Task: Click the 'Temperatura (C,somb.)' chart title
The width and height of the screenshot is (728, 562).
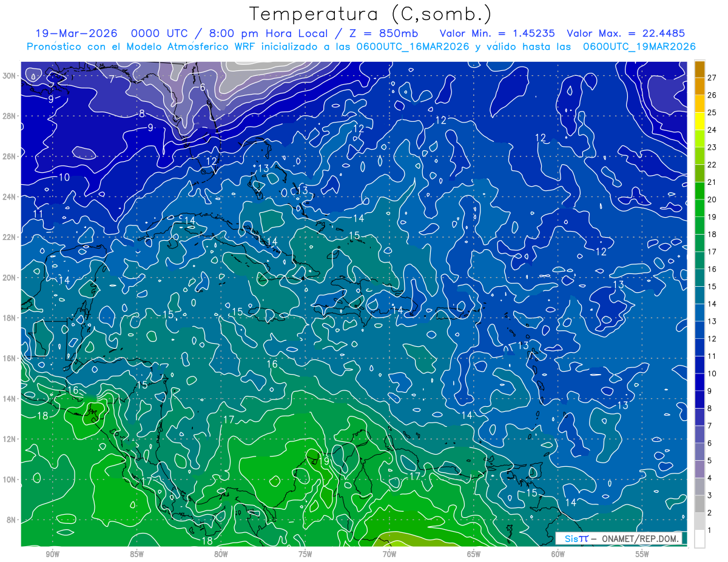Action: [x=370, y=14]
